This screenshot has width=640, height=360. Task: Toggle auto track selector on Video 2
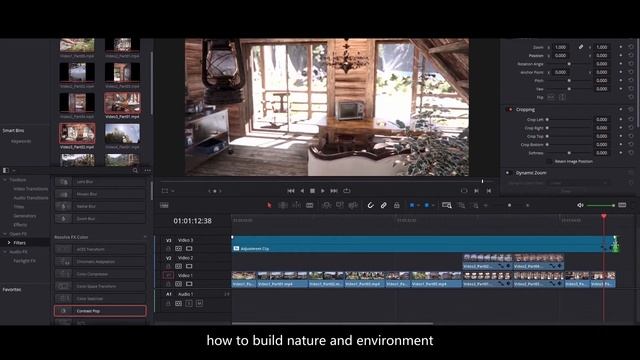[178, 266]
